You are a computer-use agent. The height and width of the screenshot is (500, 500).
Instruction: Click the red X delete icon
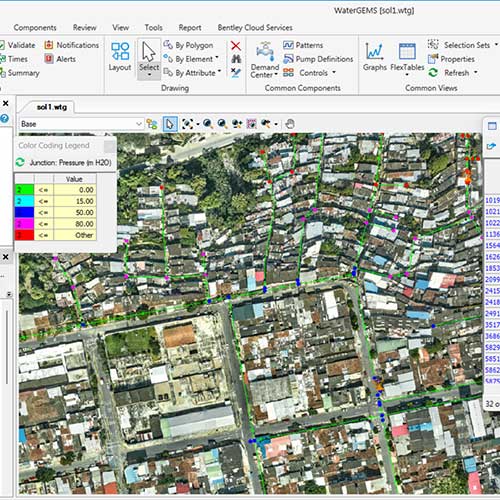tap(236, 45)
